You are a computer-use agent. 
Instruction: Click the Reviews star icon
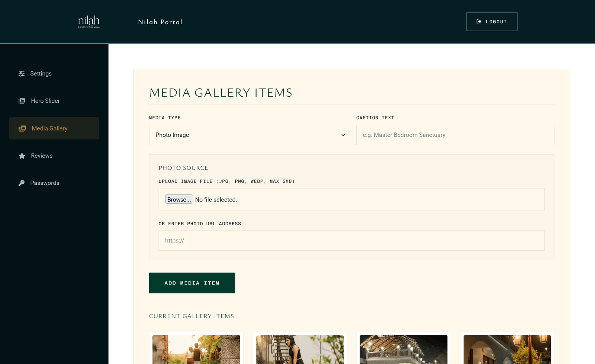click(x=22, y=156)
